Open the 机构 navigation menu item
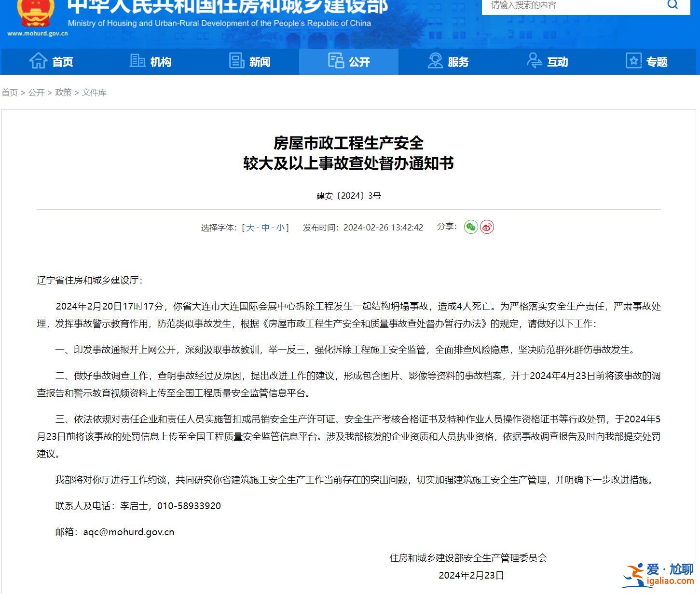 (x=151, y=62)
